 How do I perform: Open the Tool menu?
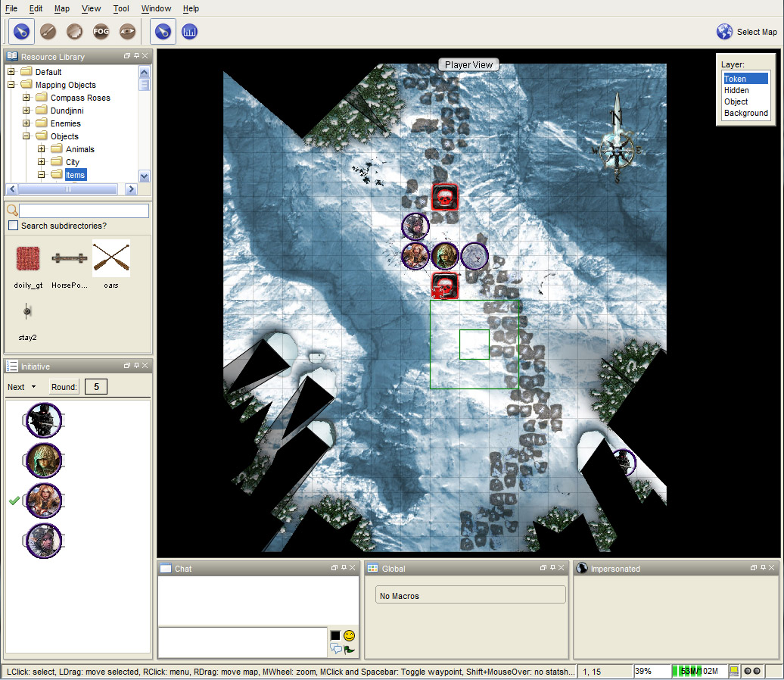pyautogui.click(x=121, y=8)
